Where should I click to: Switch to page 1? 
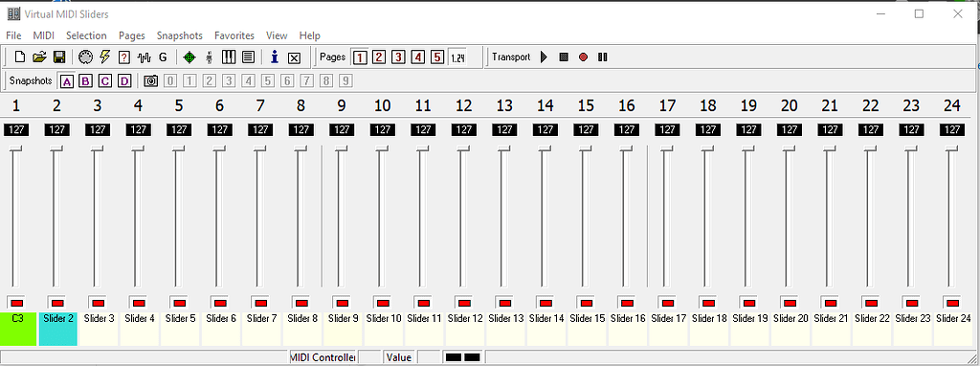(360, 57)
